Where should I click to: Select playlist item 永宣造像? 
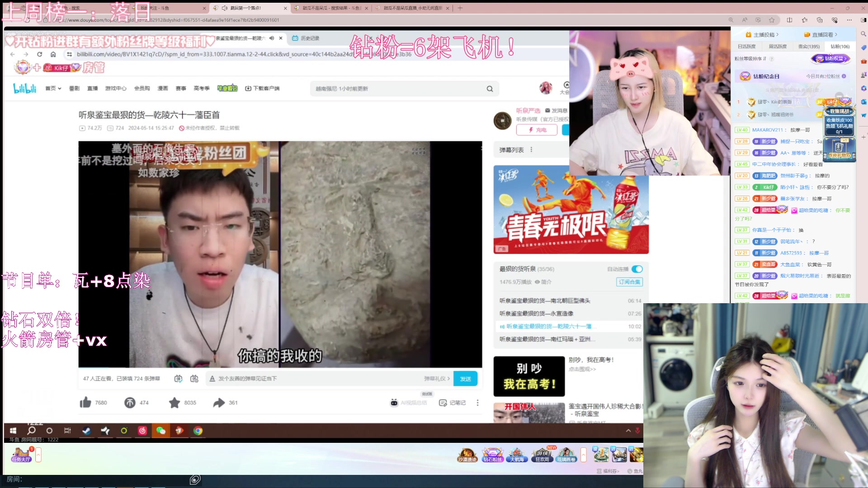tap(570, 314)
